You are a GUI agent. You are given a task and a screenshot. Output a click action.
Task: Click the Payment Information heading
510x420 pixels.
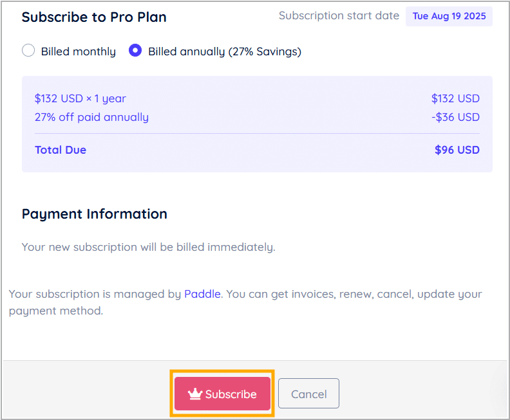point(95,214)
